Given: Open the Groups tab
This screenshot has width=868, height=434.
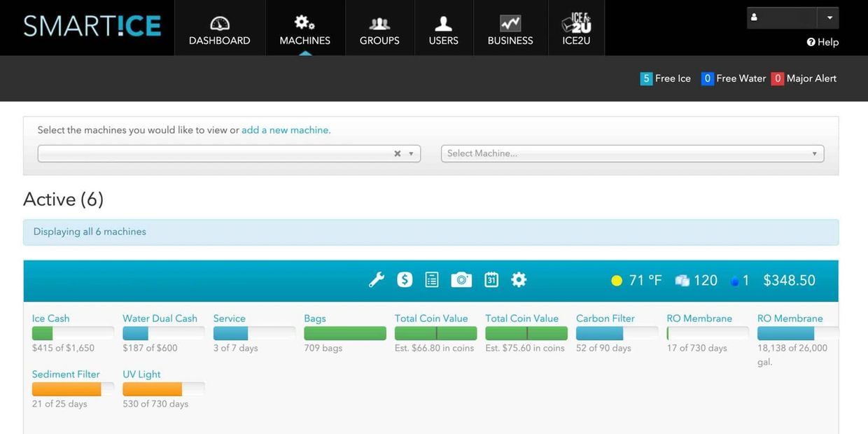Looking at the screenshot, I should pos(379,30).
